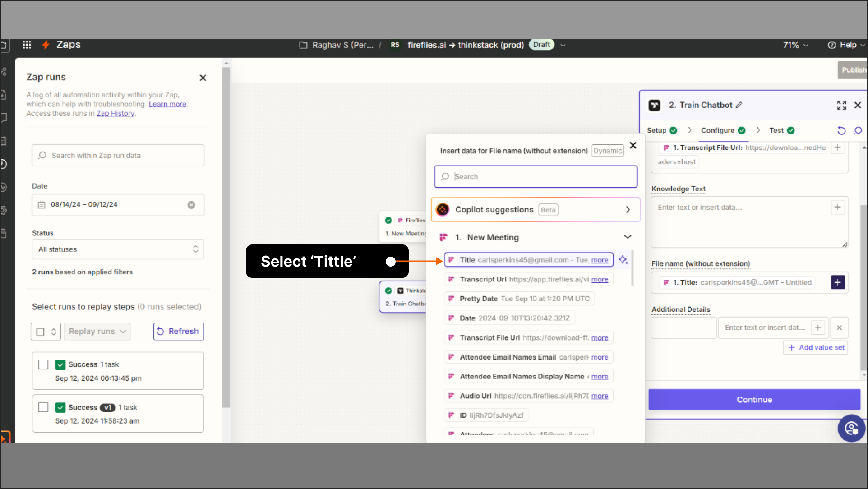Image resolution: width=868 pixels, height=489 pixels.
Task: Select the Transcript File Url data item
Action: [x=529, y=337]
